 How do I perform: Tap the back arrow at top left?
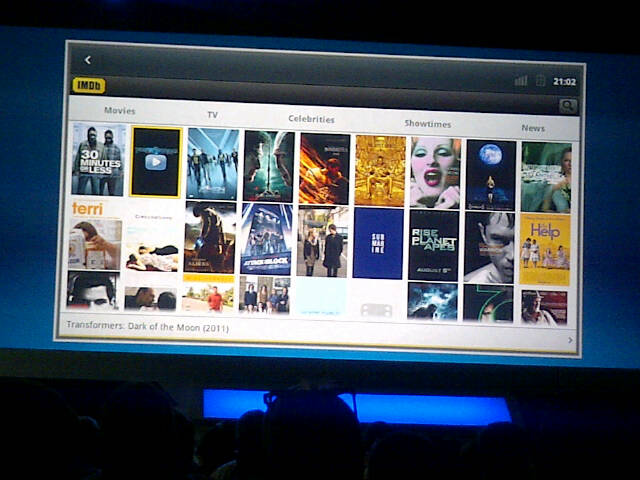88,60
